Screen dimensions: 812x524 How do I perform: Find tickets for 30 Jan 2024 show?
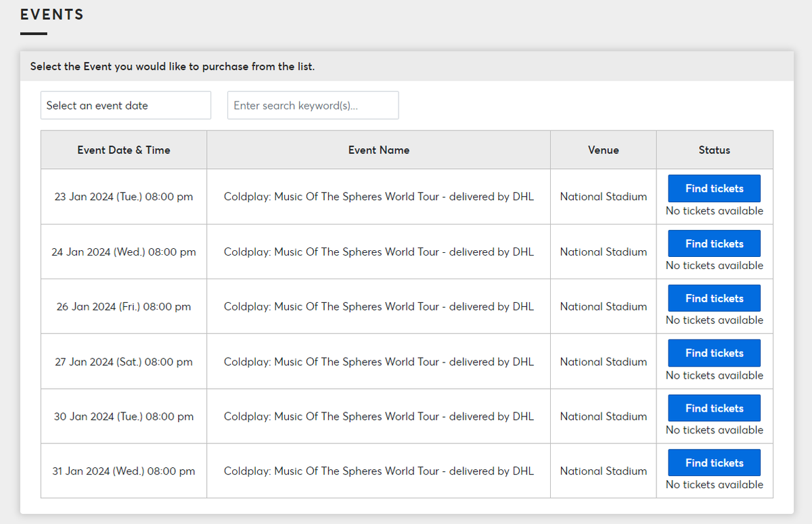click(x=714, y=408)
